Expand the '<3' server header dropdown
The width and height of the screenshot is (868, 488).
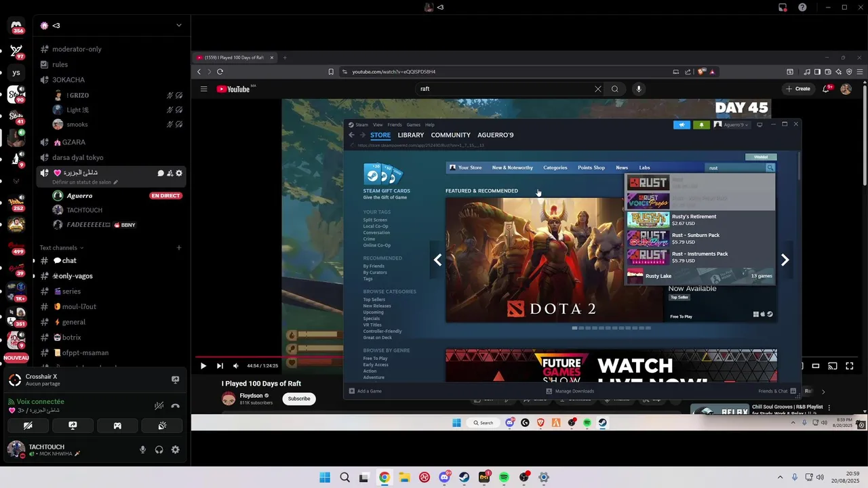tap(179, 25)
